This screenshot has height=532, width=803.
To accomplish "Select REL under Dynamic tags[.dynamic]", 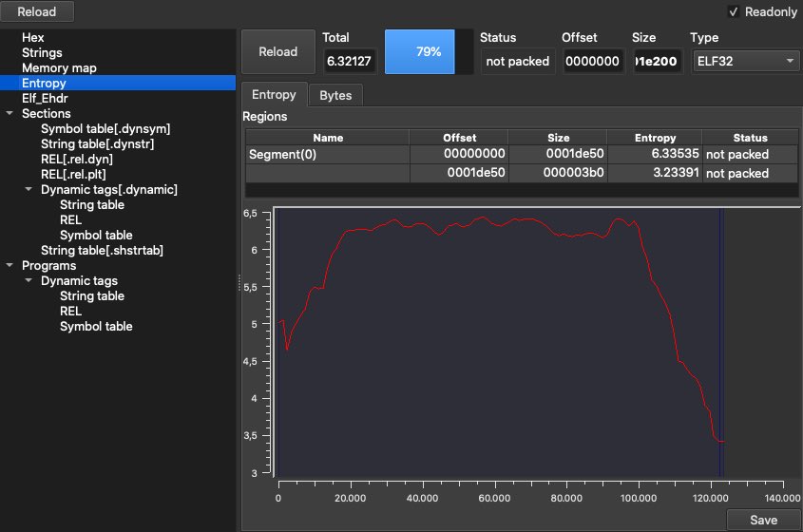I will [x=70, y=220].
